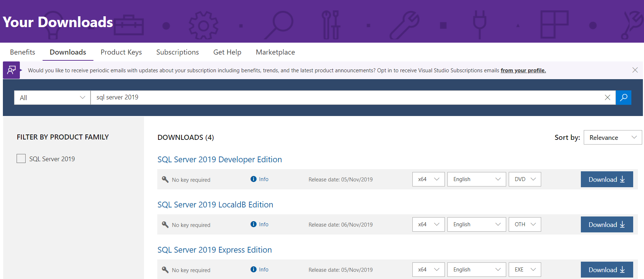Check the SQL Server 2019 product family filter
The height and width of the screenshot is (279, 644).
[x=21, y=159]
